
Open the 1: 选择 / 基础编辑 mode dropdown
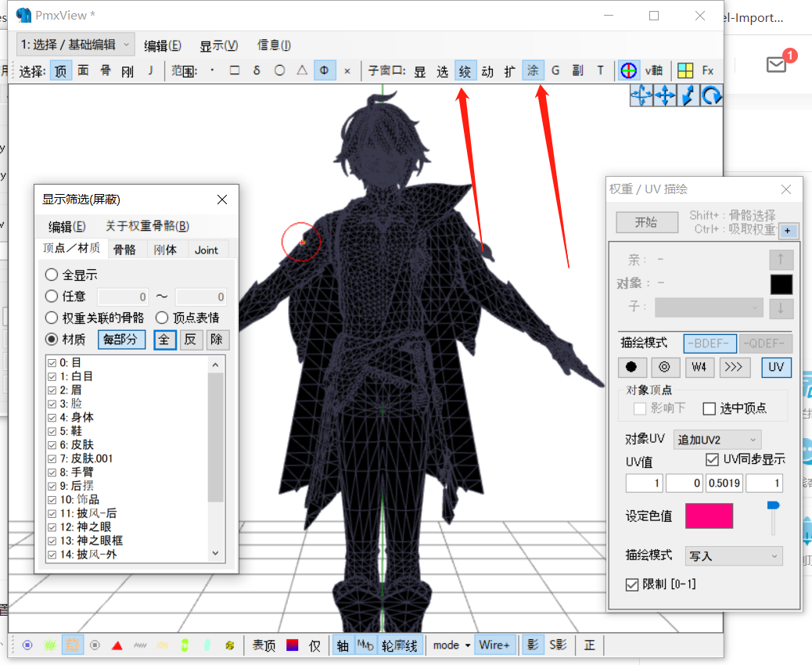click(x=76, y=45)
